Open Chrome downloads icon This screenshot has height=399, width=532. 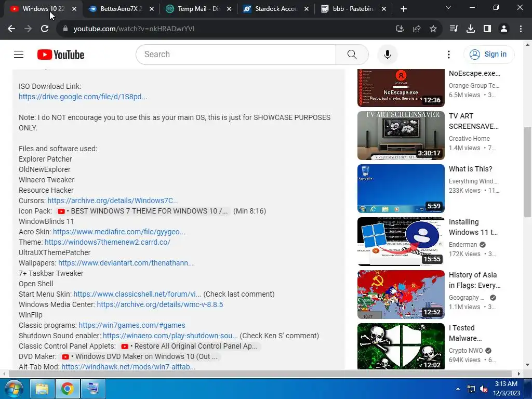coord(471,29)
